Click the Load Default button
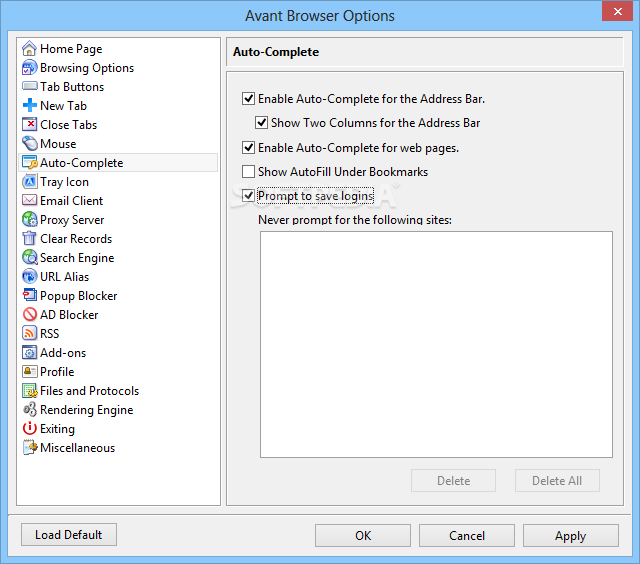640x564 pixels. pos(69,535)
